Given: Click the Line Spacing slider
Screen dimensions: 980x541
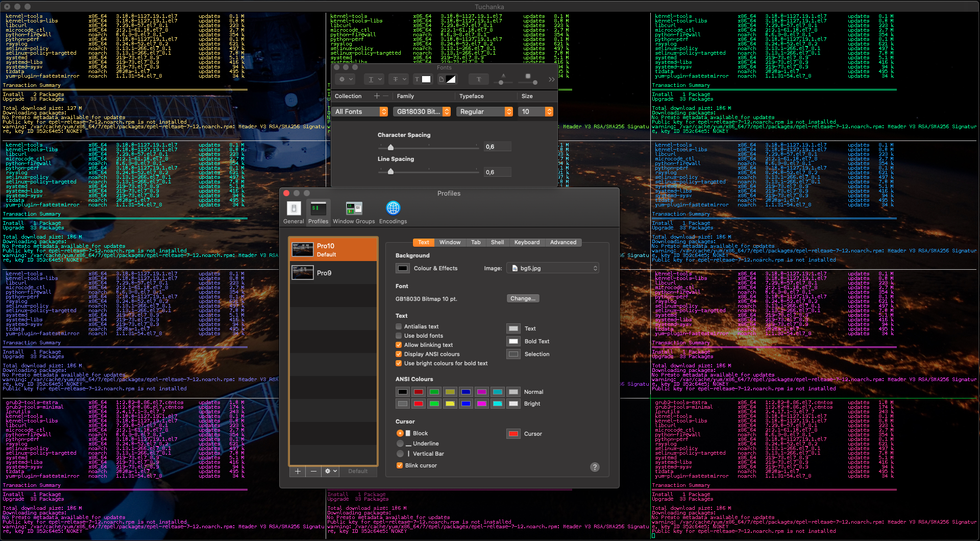Looking at the screenshot, I should pyautogui.click(x=428, y=172).
